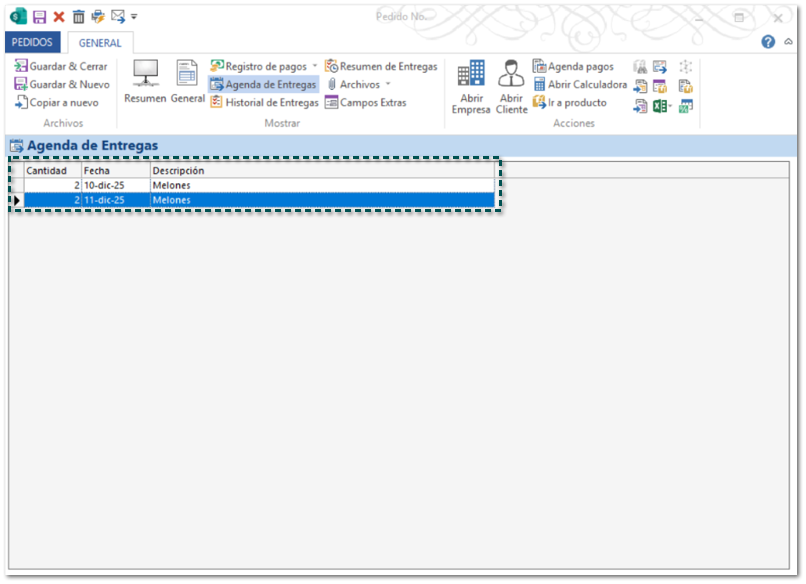Click Abrir Calculadora

click(580, 85)
